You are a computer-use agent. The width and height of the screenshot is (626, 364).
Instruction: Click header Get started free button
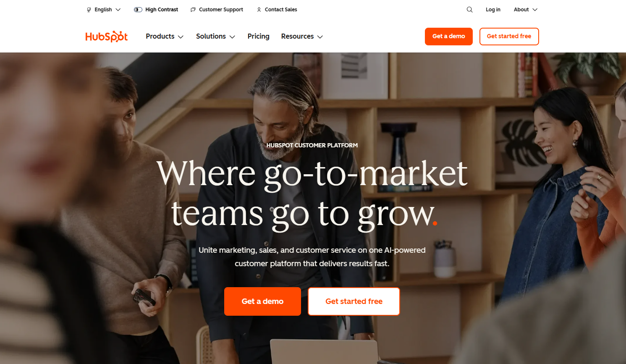[x=509, y=37]
